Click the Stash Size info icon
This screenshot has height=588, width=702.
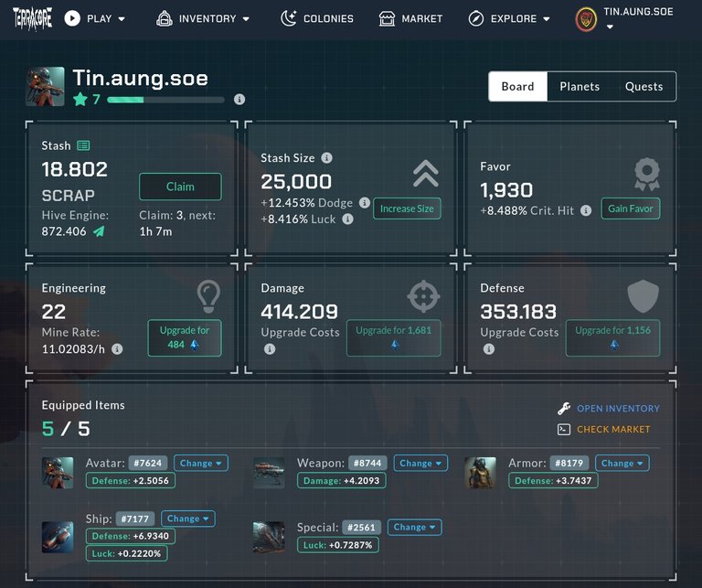click(x=327, y=157)
